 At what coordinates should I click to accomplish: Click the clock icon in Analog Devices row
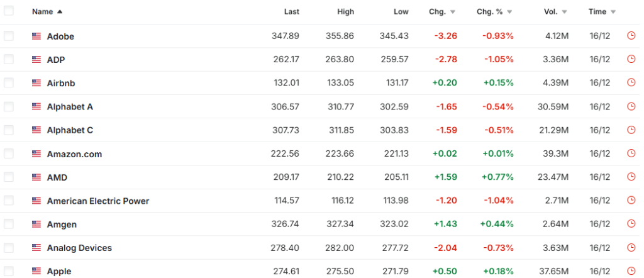coord(631,248)
